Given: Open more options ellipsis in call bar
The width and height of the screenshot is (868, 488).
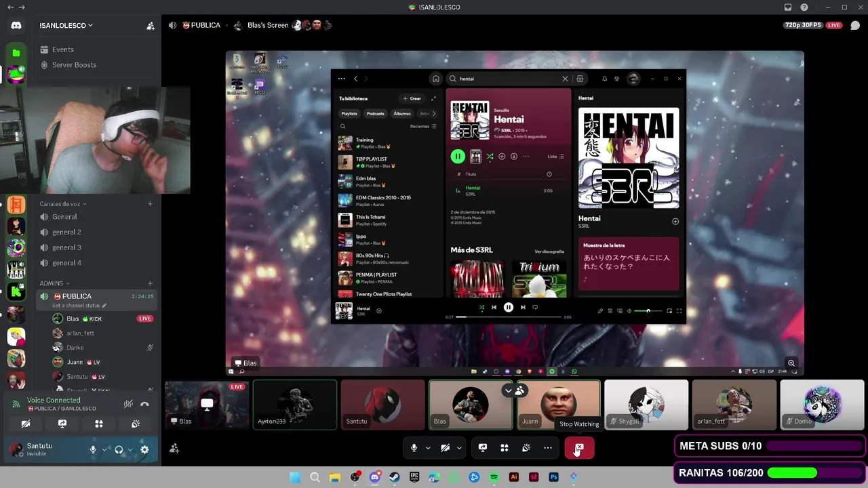Looking at the screenshot, I should 548,448.
